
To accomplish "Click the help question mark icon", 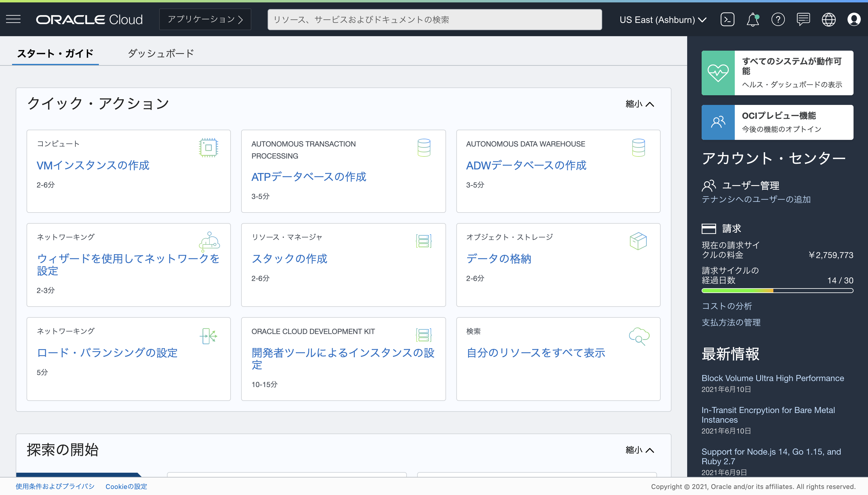I will click(778, 19).
